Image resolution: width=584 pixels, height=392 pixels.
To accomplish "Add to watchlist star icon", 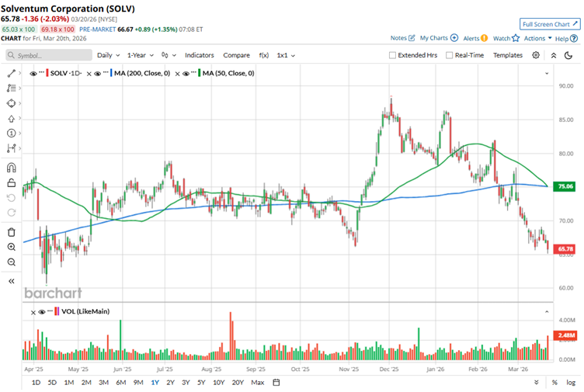I will 516,38.
